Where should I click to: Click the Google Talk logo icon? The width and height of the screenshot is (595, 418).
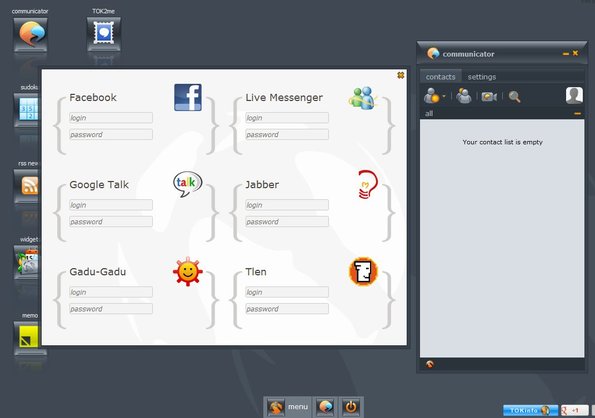pyautogui.click(x=187, y=184)
